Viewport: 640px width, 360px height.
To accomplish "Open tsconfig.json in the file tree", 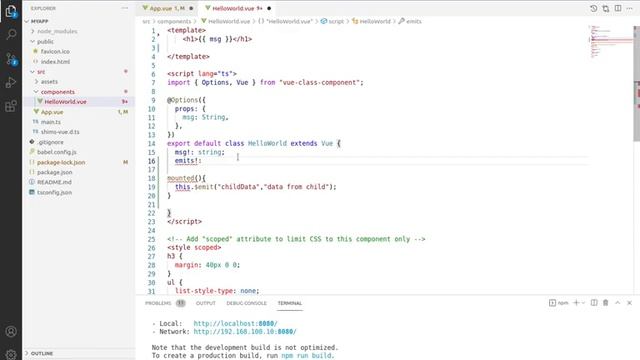I will tap(54, 192).
